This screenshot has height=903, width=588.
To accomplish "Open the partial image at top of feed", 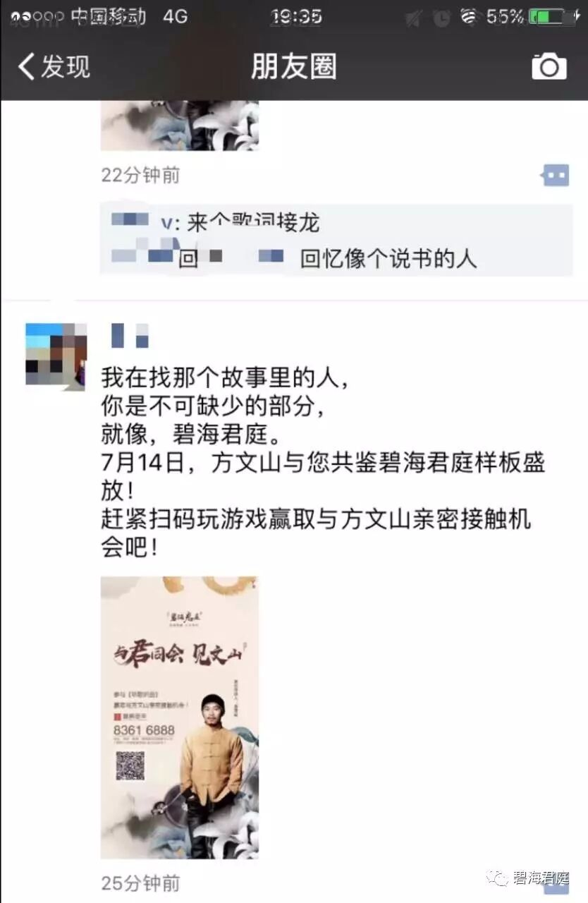I will coord(180,126).
